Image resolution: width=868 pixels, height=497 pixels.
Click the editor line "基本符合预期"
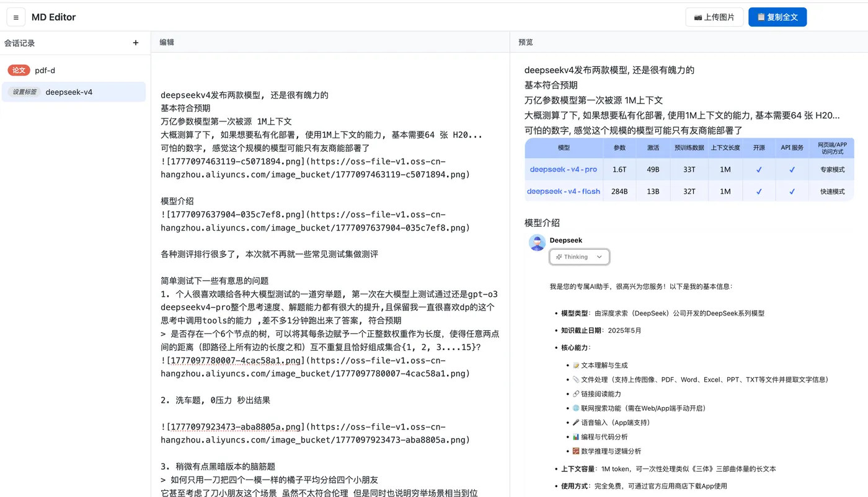(x=185, y=108)
